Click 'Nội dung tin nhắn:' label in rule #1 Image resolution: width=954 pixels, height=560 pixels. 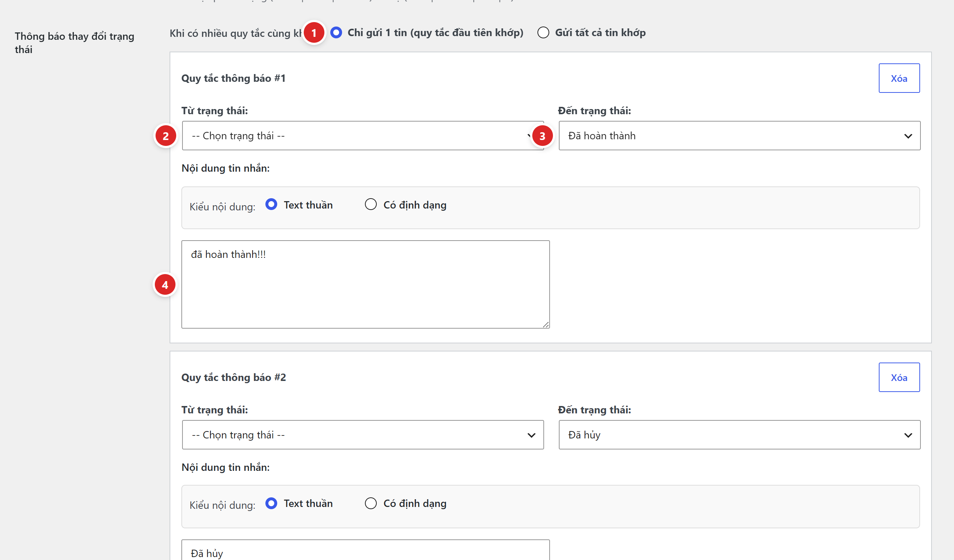tap(226, 168)
